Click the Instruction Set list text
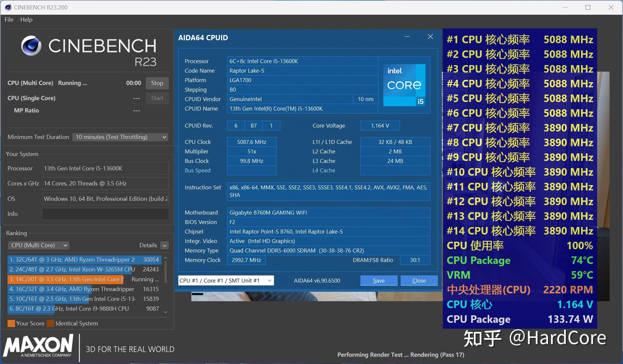623x364 pixels. click(x=328, y=191)
